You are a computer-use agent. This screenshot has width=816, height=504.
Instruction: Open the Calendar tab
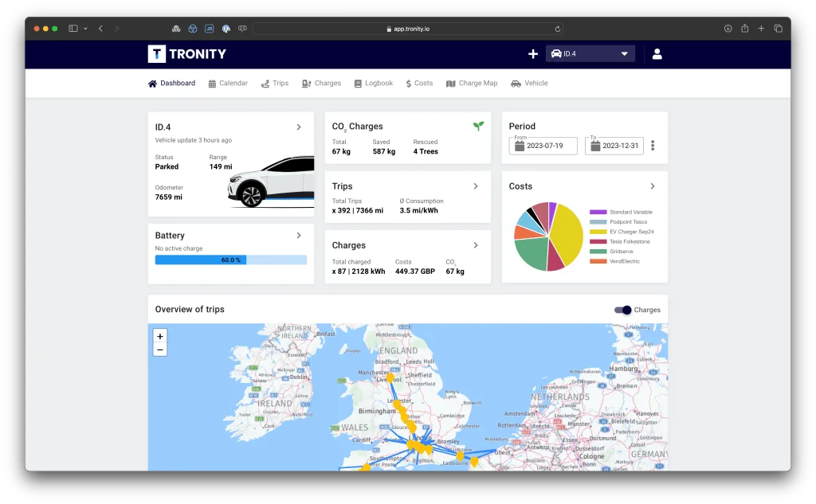pyautogui.click(x=228, y=84)
